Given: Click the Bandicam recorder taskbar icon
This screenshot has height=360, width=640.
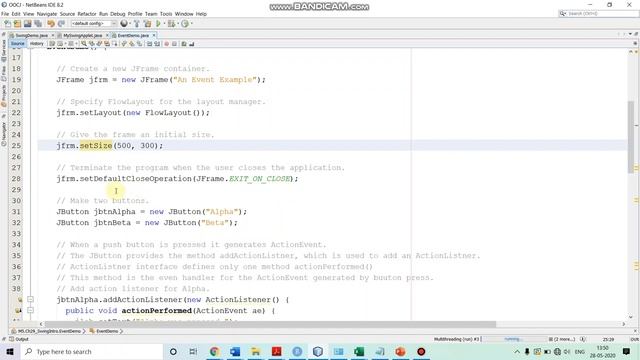Looking at the screenshot, I should 421,351.
